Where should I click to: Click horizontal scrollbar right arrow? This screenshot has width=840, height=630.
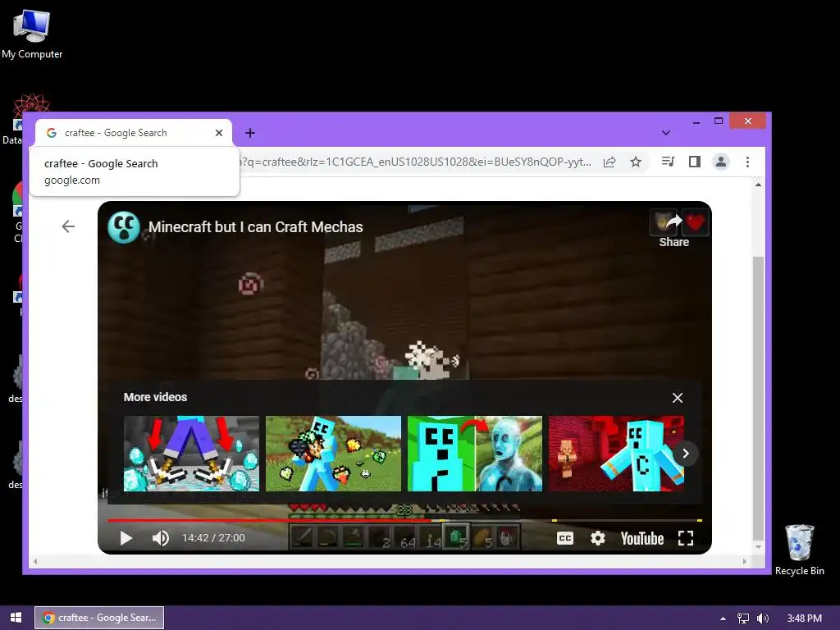pyautogui.click(x=744, y=561)
